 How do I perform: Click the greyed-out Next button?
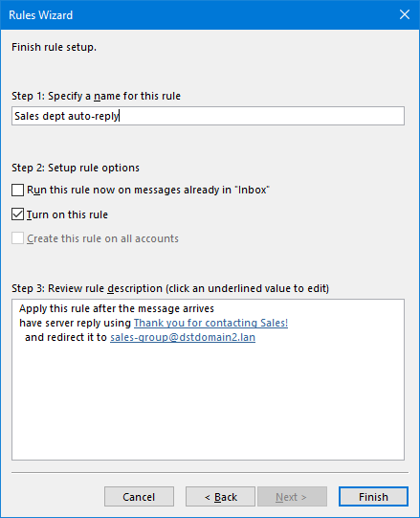(x=292, y=497)
